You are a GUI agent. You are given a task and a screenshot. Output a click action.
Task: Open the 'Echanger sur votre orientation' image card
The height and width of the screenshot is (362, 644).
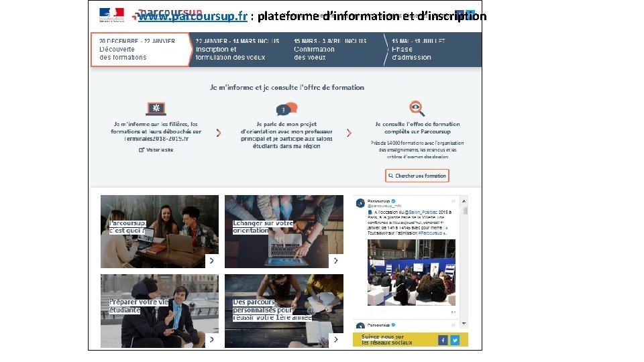(284, 231)
